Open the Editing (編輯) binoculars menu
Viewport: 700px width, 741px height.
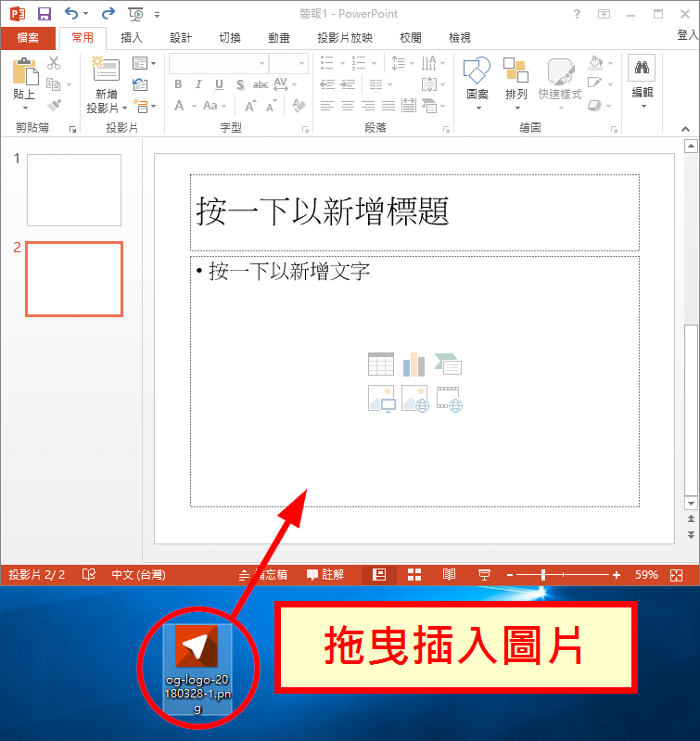(x=643, y=82)
